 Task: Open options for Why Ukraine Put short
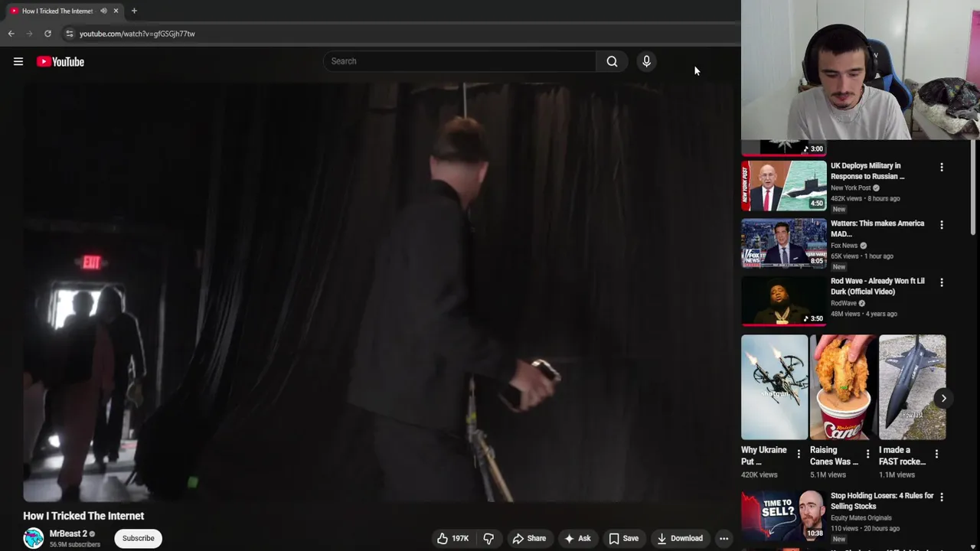tap(799, 454)
